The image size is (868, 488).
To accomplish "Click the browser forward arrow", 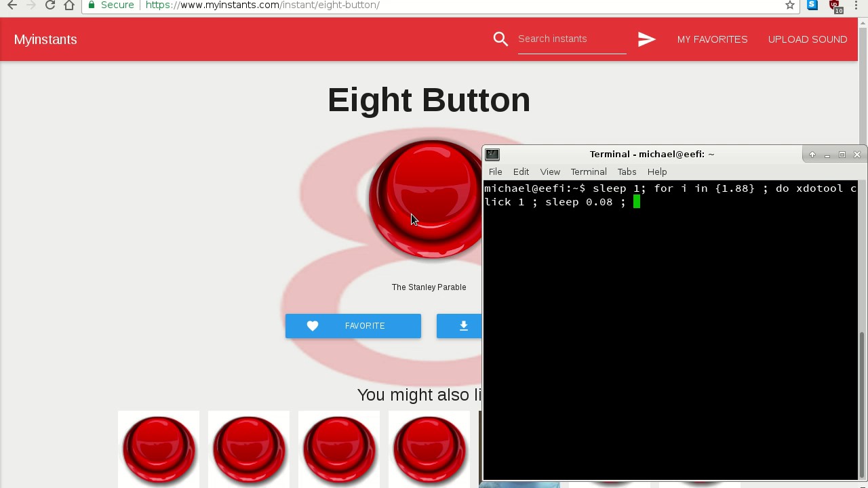I will [x=31, y=5].
